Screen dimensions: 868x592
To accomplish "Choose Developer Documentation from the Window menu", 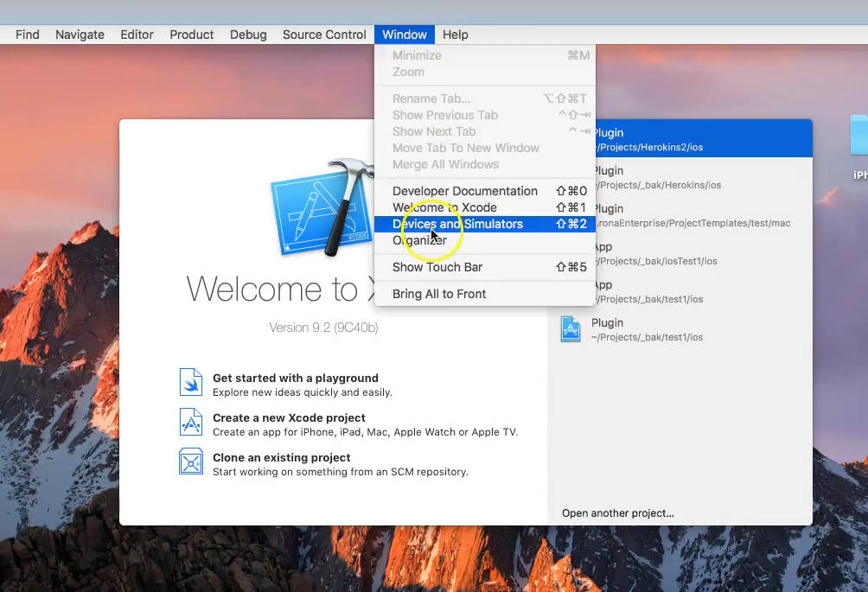I will pos(485,191).
